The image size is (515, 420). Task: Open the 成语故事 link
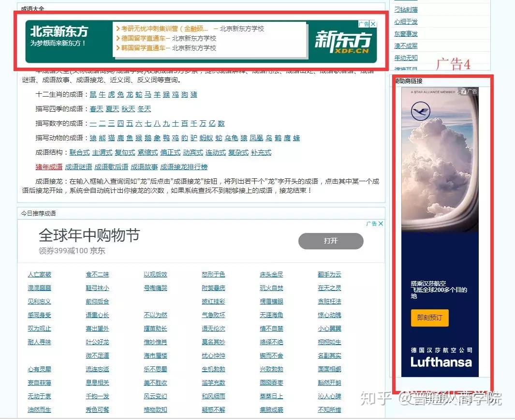144,167
